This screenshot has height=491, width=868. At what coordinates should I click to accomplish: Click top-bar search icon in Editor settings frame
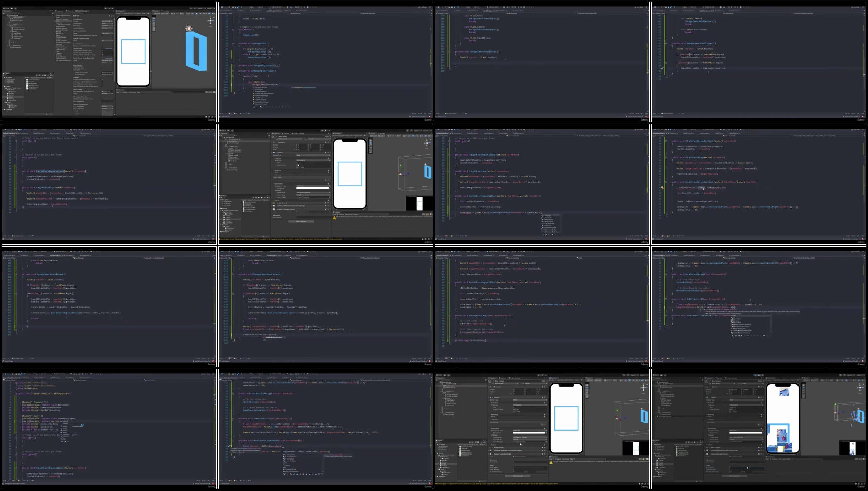point(195,8)
